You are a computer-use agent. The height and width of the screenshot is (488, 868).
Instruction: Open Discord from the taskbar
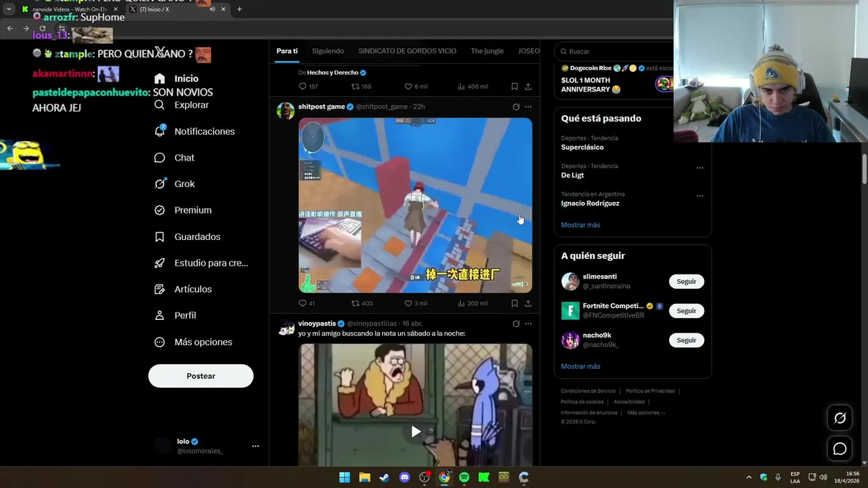coord(404,477)
